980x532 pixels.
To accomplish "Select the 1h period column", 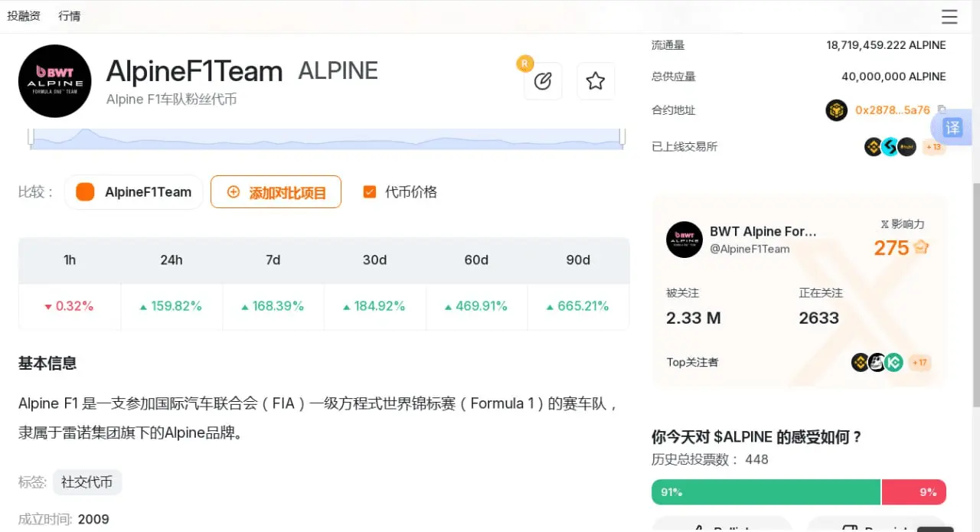I will [70, 260].
